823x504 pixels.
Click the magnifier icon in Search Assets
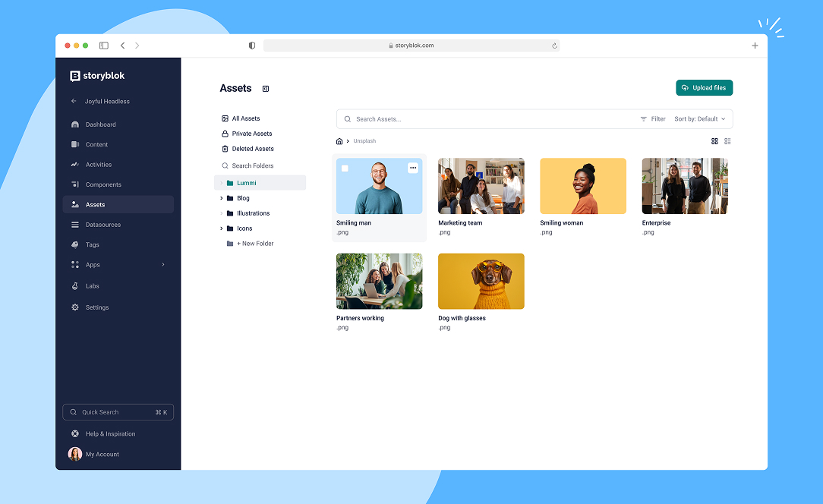click(x=348, y=119)
